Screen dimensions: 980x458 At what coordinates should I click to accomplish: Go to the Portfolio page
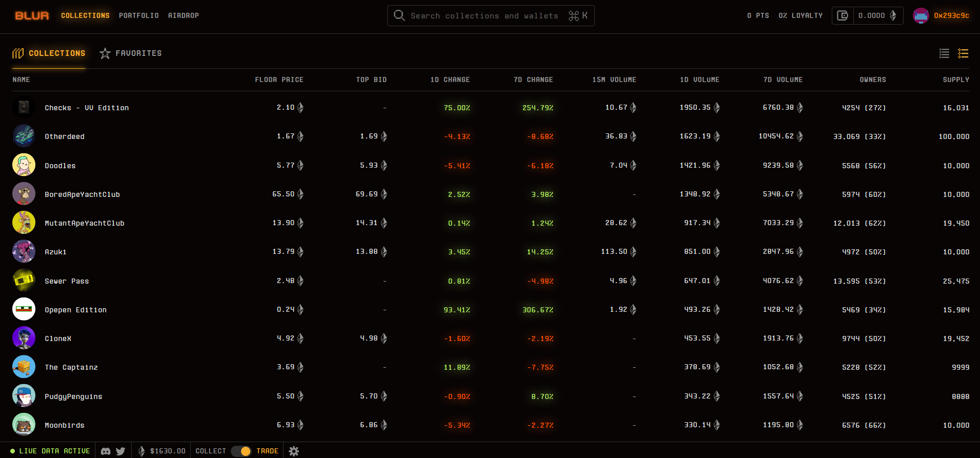pos(138,16)
